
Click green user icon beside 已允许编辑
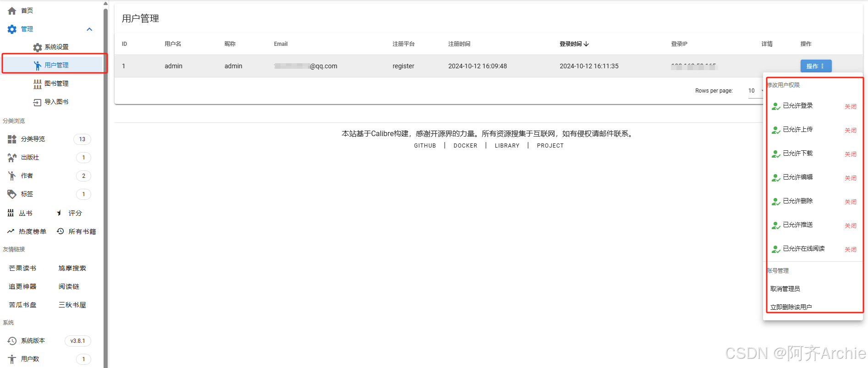coord(776,178)
